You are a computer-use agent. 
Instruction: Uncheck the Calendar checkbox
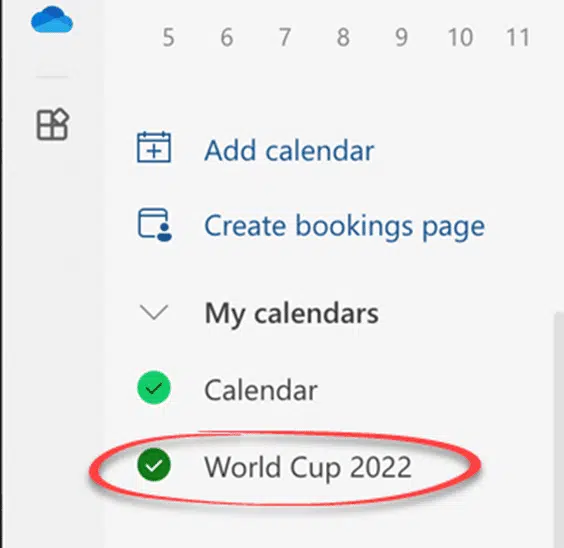(x=154, y=388)
